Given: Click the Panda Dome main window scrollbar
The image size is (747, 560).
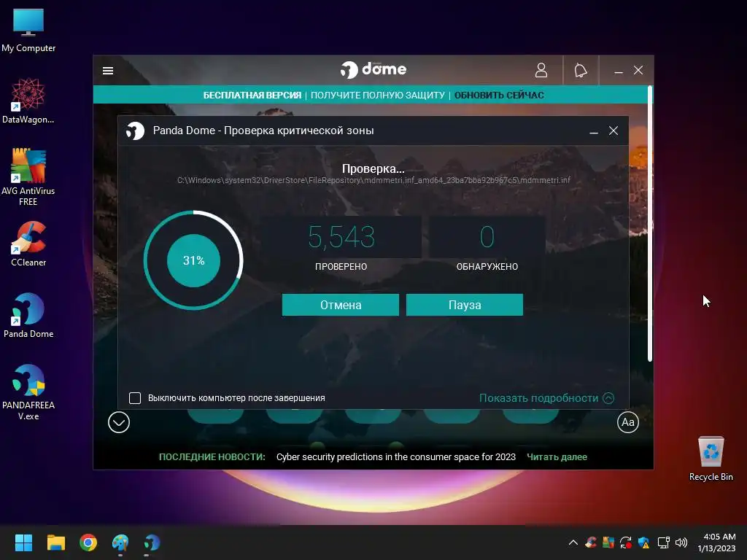Looking at the screenshot, I should [650, 224].
